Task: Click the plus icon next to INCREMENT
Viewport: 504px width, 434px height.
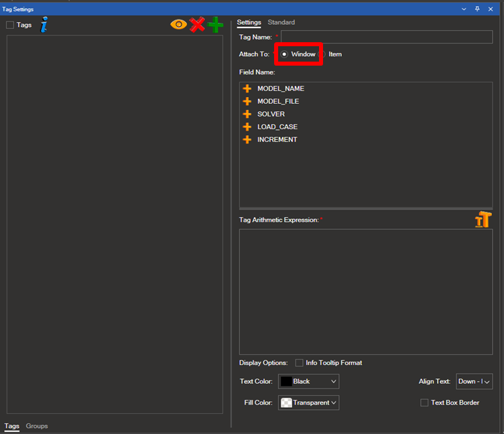Action: coord(247,139)
